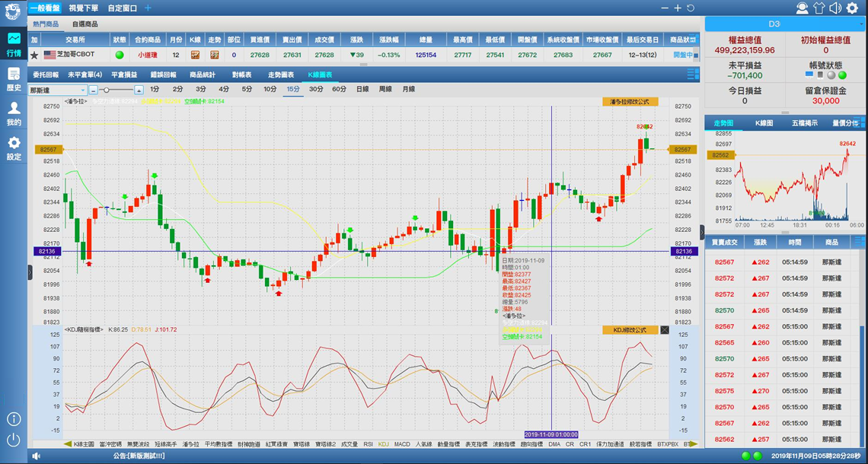Click the chart zoom slider handle
Image resolution: width=868 pixels, height=464 pixels.
(107, 90)
